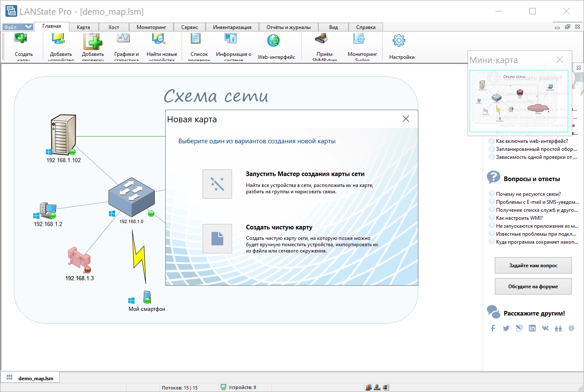584x392 pixels.
Task: Switch to the Хост ribbon tab
Action: point(114,27)
